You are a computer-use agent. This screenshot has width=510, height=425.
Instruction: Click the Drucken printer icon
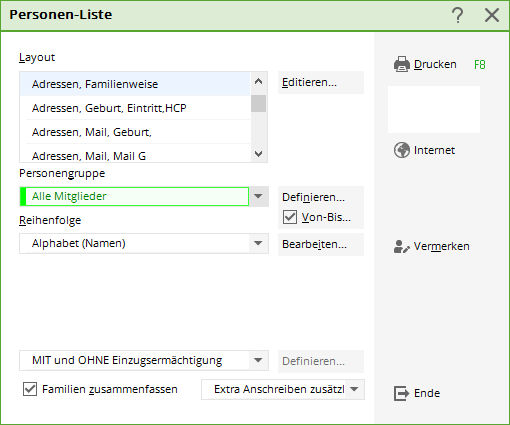click(402, 64)
